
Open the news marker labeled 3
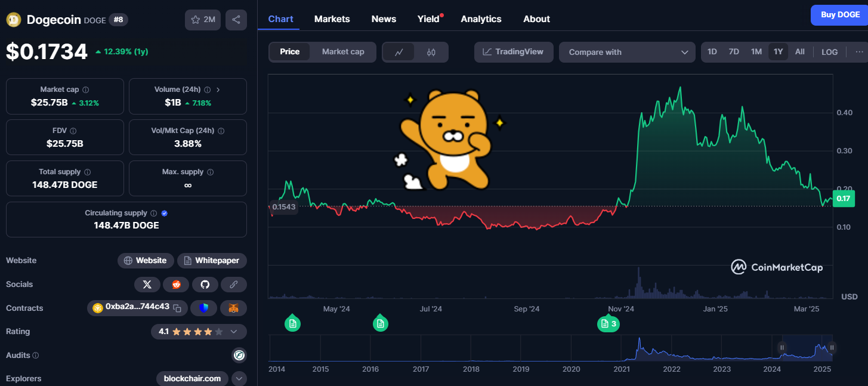click(608, 323)
